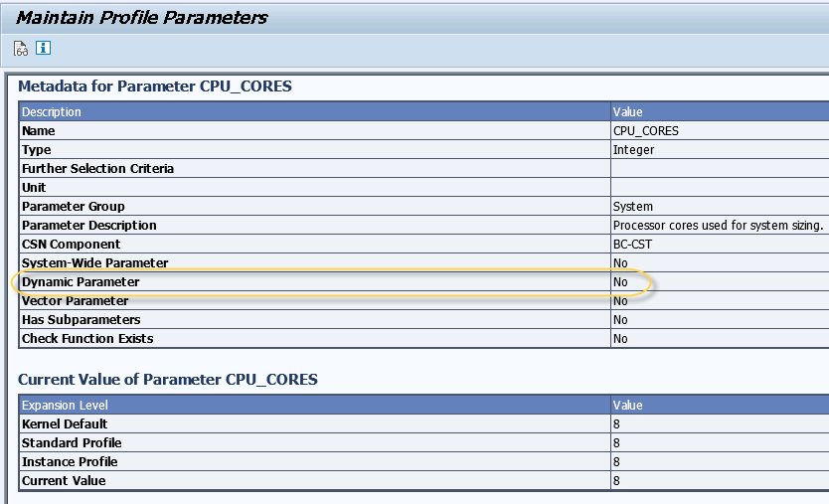
Task: Click the Instance Profile value cell
Action: click(x=617, y=462)
